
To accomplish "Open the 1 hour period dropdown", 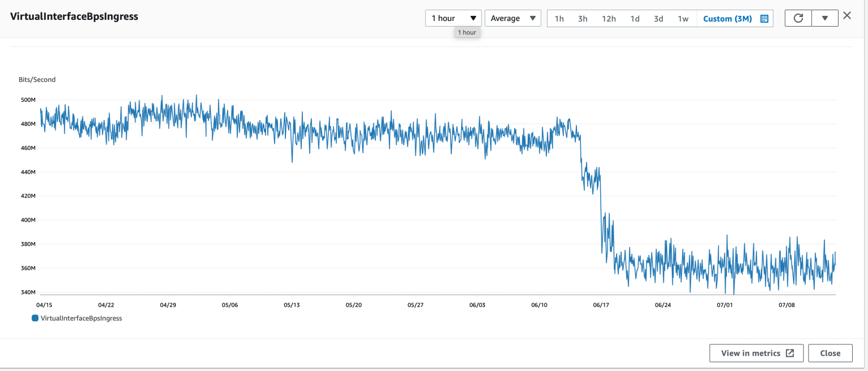I will [x=453, y=18].
